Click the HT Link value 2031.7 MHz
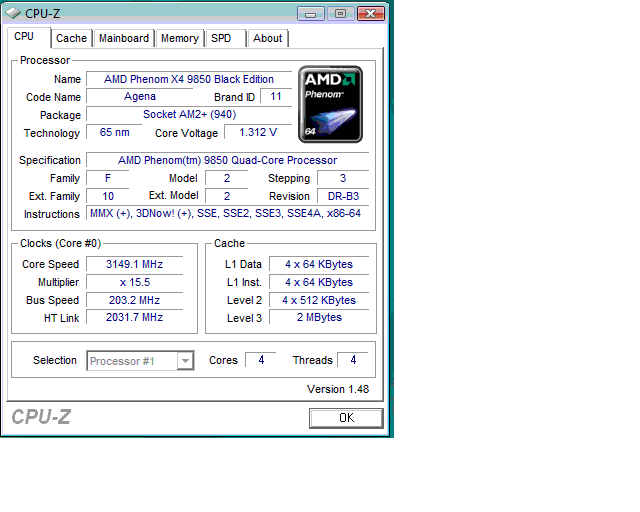 (x=134, y=317)
